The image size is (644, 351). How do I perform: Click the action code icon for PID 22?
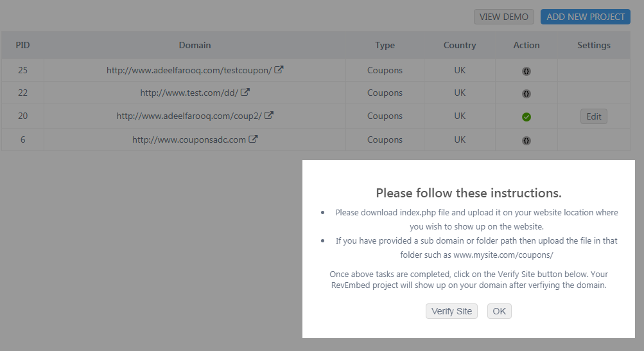pos(527,93)
